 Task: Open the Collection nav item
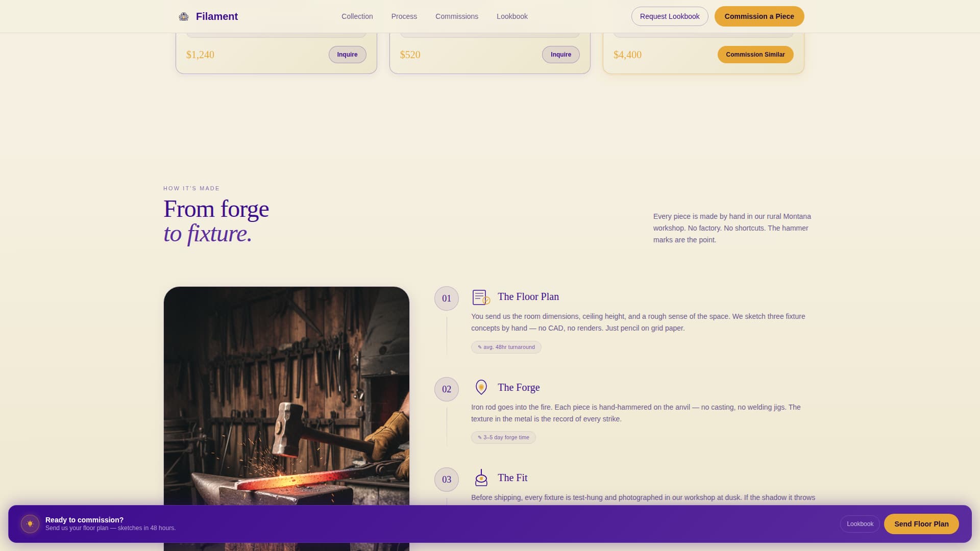tap(357, 16)
